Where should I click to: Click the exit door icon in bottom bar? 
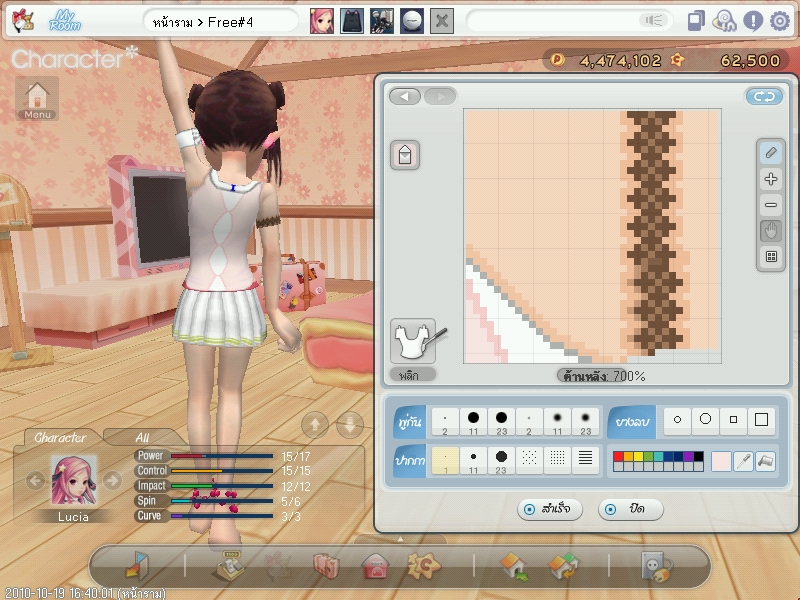(137, 565)
